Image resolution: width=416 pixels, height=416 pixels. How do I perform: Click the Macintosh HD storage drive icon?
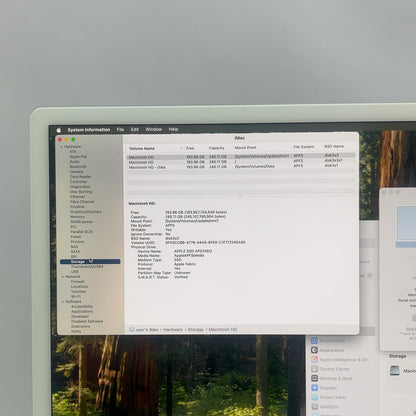pos(395,370)
